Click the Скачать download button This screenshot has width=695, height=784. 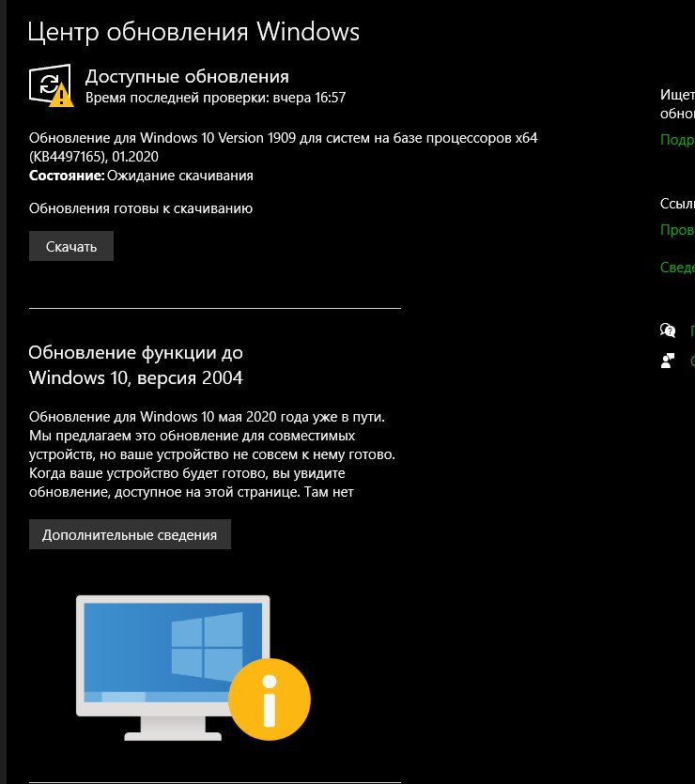71,246
